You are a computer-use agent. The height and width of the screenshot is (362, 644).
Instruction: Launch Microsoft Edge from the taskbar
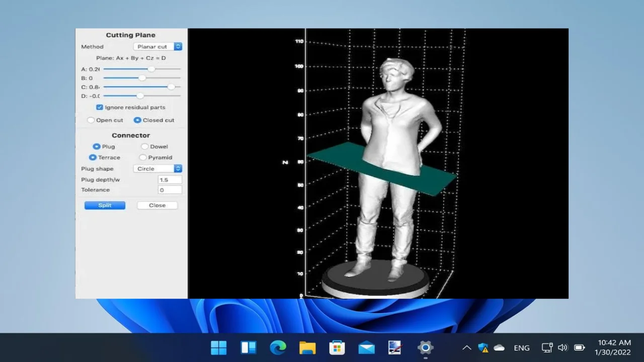pyautogui.click(x=278, y=347)
